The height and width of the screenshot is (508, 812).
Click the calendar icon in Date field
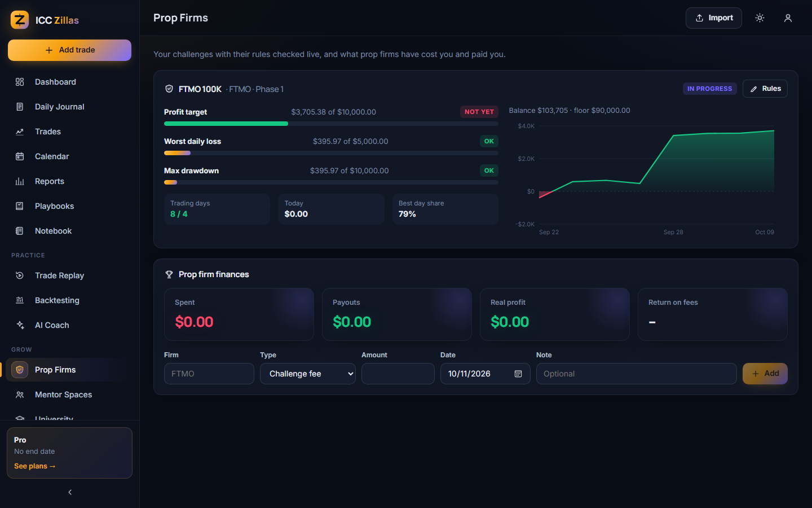click(518, 374)
